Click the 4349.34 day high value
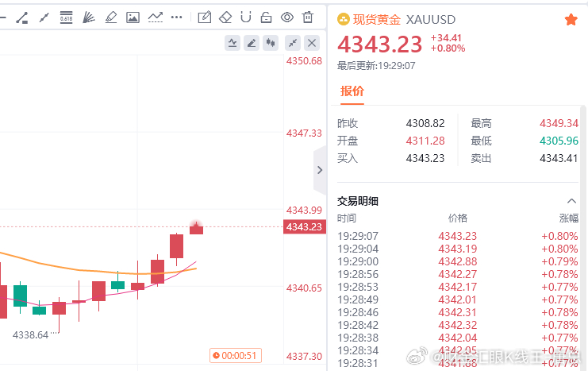 [x=559, y=123]
